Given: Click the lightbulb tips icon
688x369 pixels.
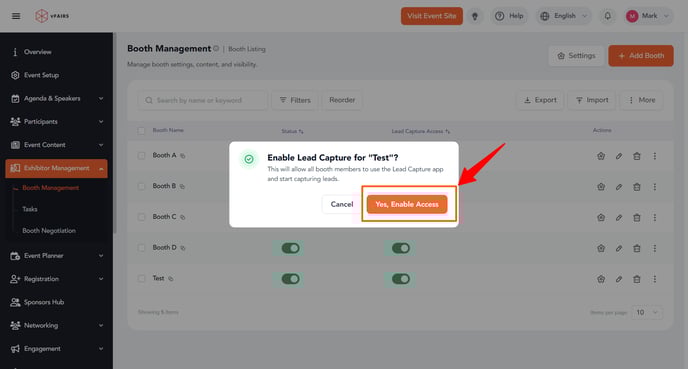Looking at the screenshot, I should point(474,16).
